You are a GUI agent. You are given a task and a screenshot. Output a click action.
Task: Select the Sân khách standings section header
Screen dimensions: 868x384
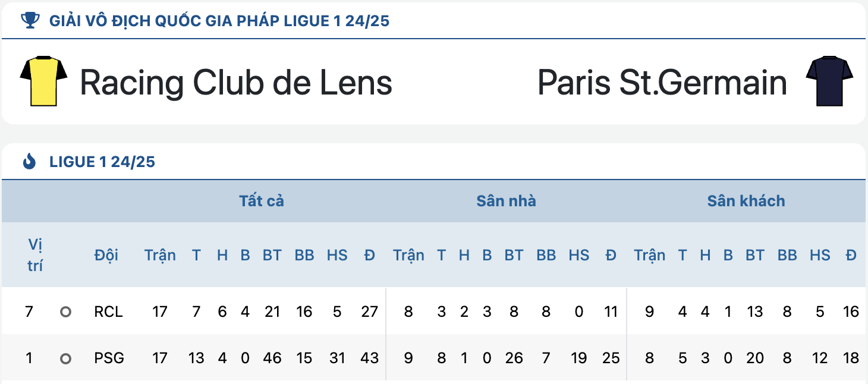point(746,201)
